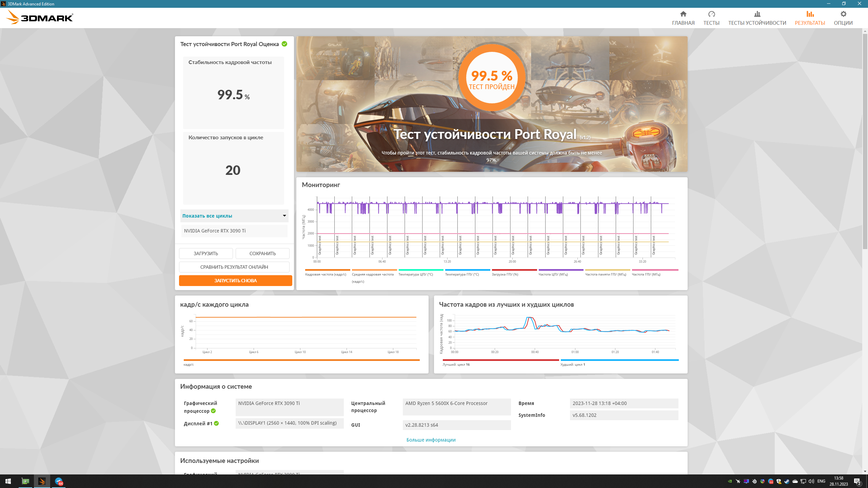The width and height of the screenshot is (868, 488).
Task: Click the Результаты bar chart icon
Action: (x=810, y=14)
